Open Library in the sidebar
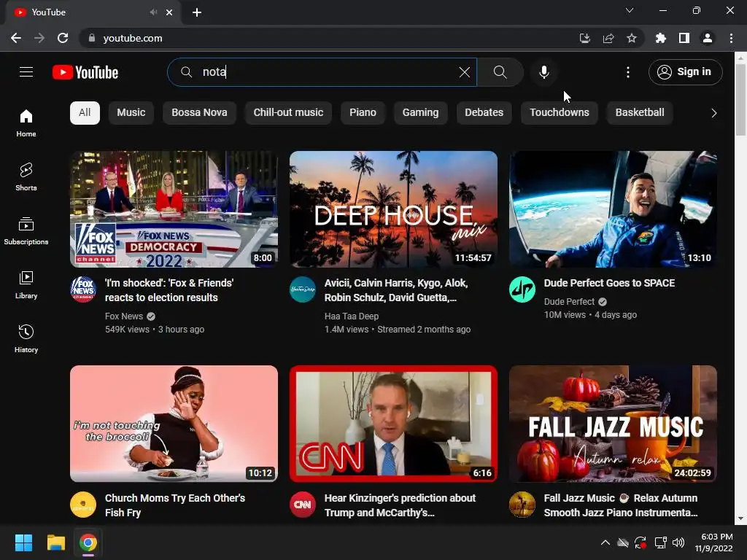747x560 pixels. tap(26, 284)
